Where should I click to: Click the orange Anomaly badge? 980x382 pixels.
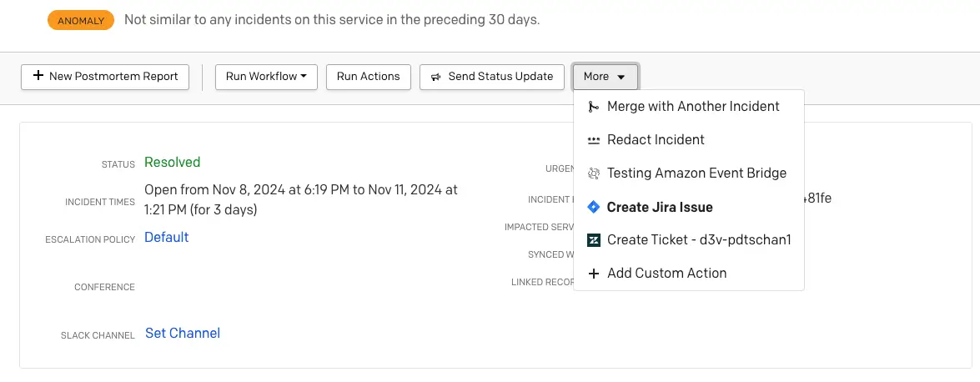point(81,21)
